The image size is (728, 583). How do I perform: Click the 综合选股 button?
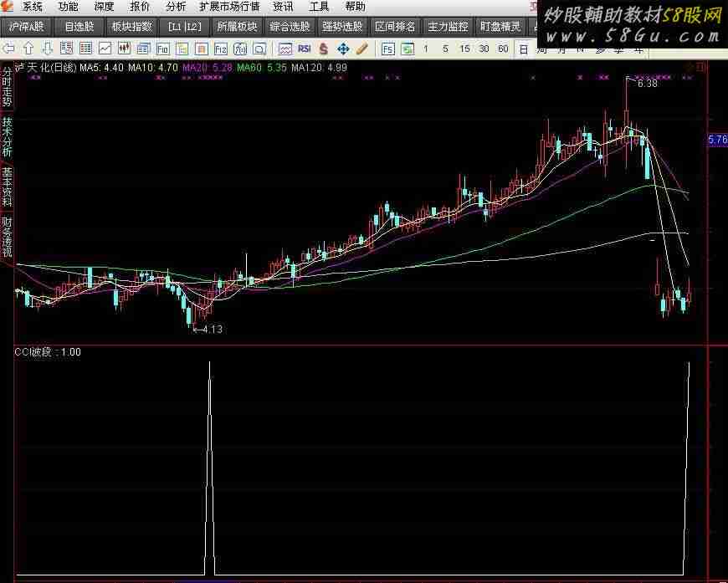tap(290, 27)
